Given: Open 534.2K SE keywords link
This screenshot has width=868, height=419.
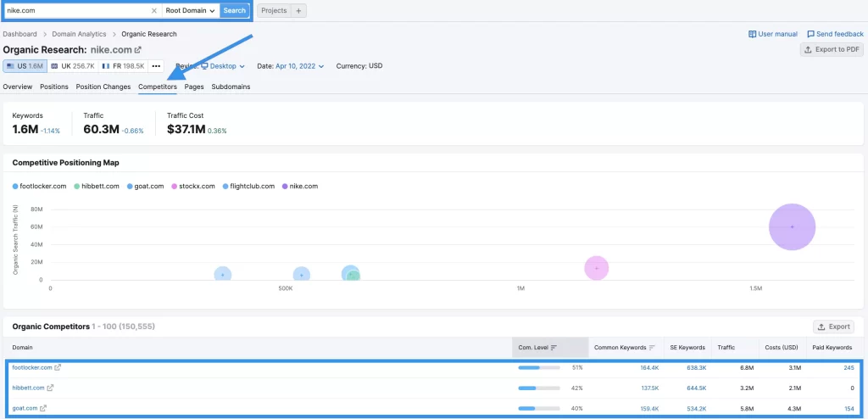Looking at the screenshot, I should click(x=697, y=409).
